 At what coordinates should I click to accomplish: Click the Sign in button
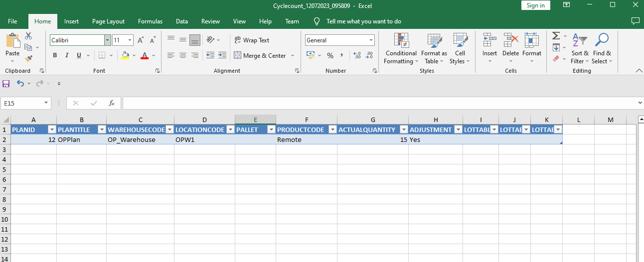click(x=535, y=5)
